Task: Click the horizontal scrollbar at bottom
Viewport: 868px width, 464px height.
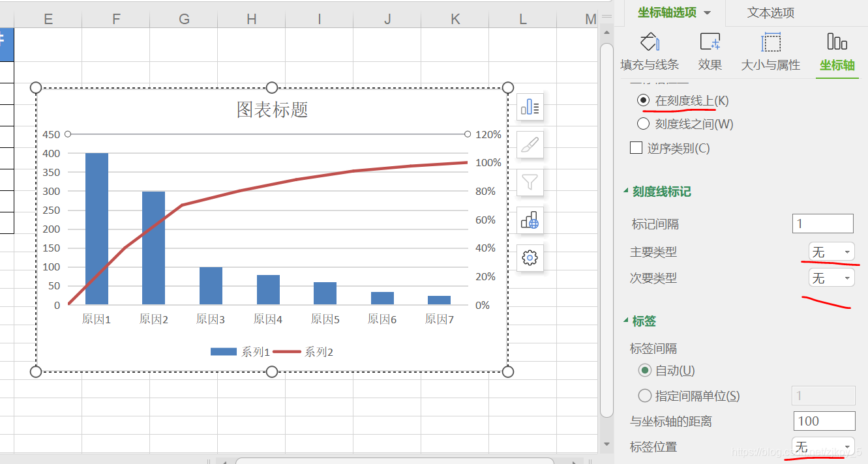Action: tap(395, 460)
